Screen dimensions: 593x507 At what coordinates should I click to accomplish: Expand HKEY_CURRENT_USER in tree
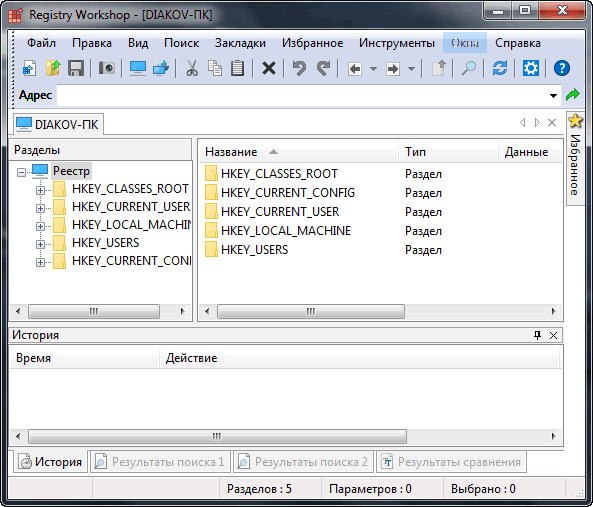pyautogui.click(x=40, y=208)
